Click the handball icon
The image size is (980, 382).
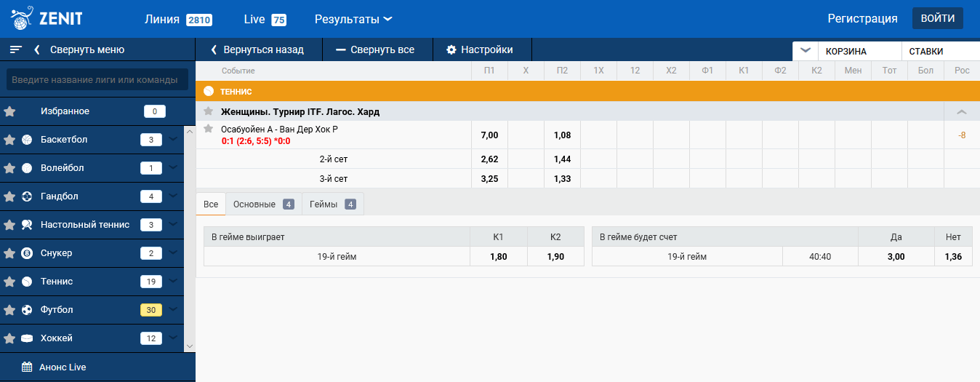pyautogui.click(x=27, y=196)
